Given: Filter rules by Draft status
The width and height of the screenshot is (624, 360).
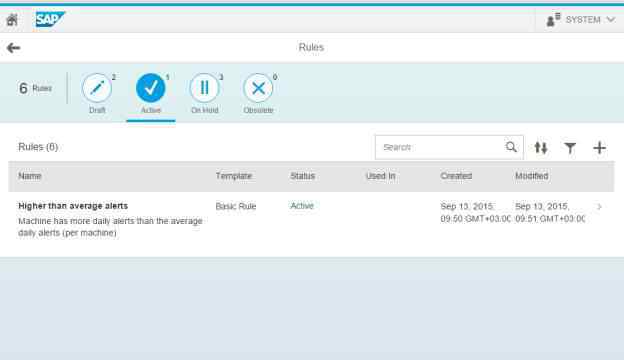Looking at the screenshot, I should (x=97, y=93).
